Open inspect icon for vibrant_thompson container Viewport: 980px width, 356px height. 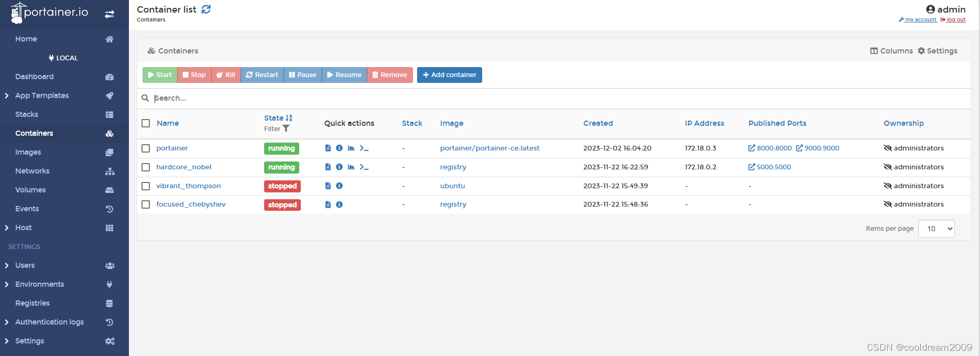pos(339,186)
